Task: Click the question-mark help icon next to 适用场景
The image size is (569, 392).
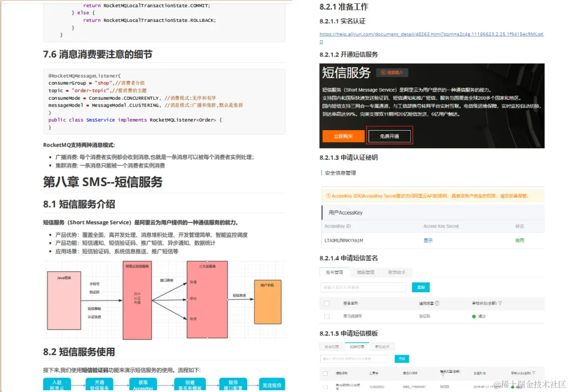Action: coord(438,303)
